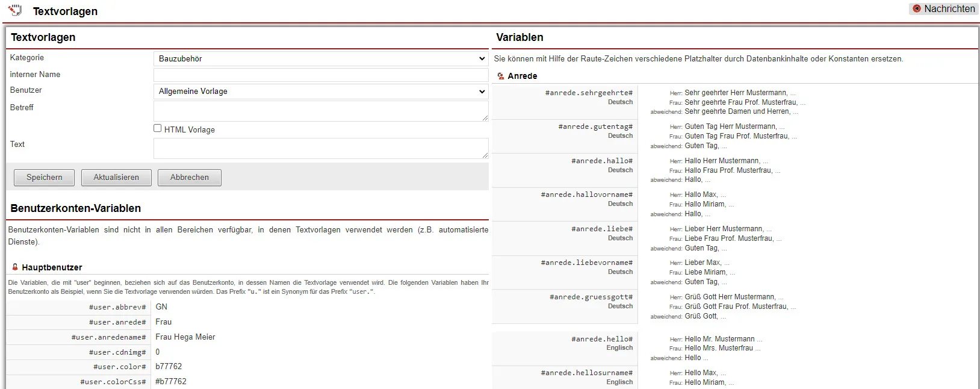This screenshot has width=980, height=389.
Task: Click the red Nachrichten icon
Action: click(917, 8)
